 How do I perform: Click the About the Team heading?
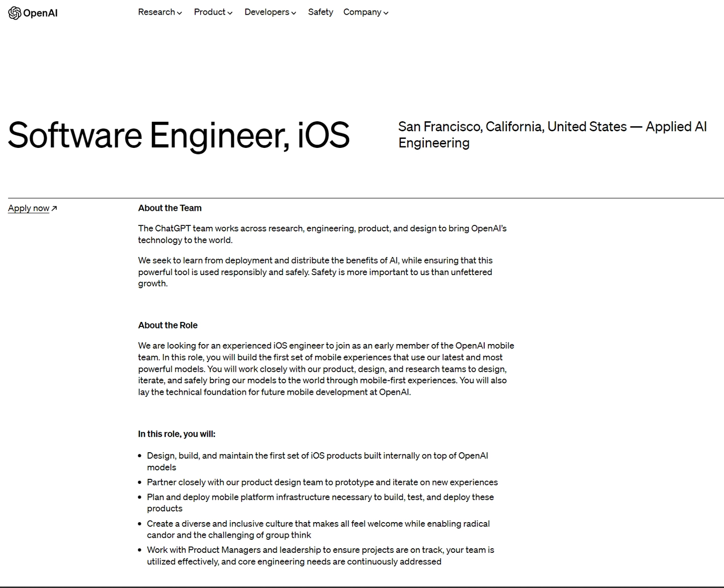coord(170,208)
